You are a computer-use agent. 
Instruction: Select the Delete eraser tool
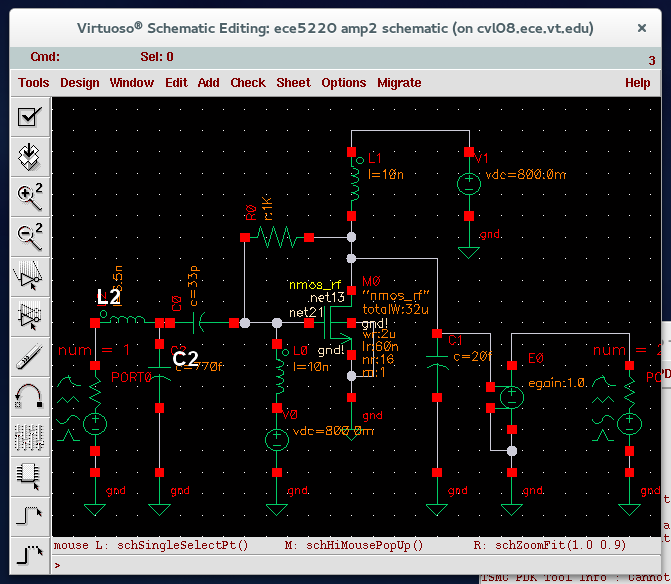coord(30,356)
